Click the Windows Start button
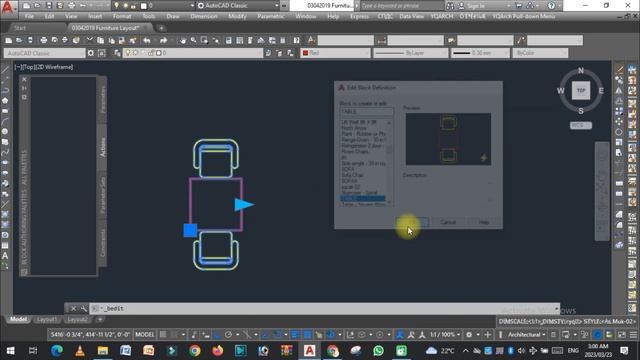 [10, 351]
